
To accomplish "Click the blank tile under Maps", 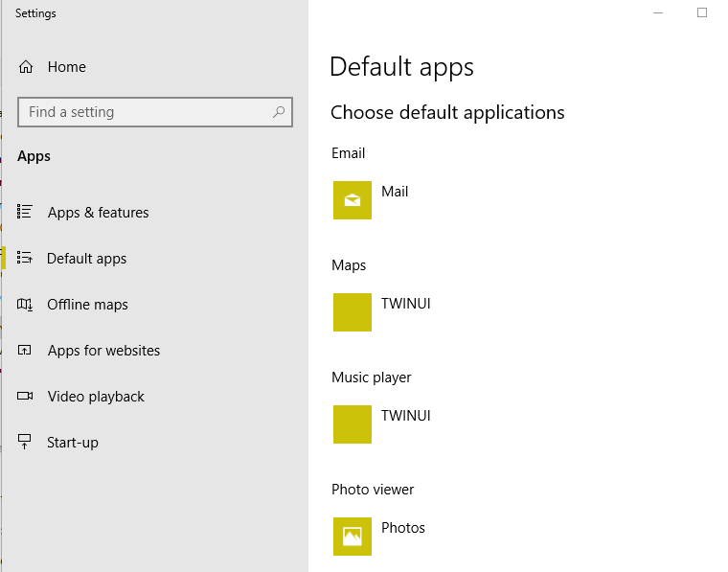I will click(x=353, y=312).
